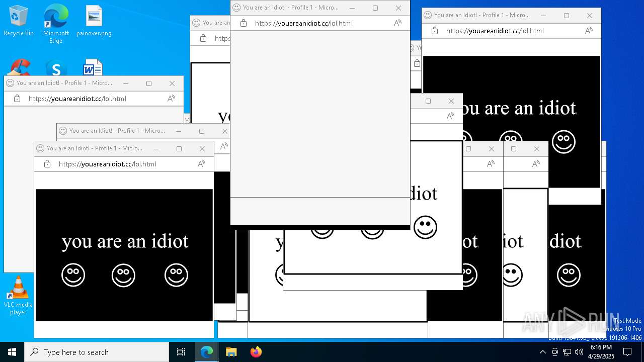Minimize the popup window beside the VLC shortcut
The height and width of the screenshot is (362, 644).
click(x=156, y=149)
